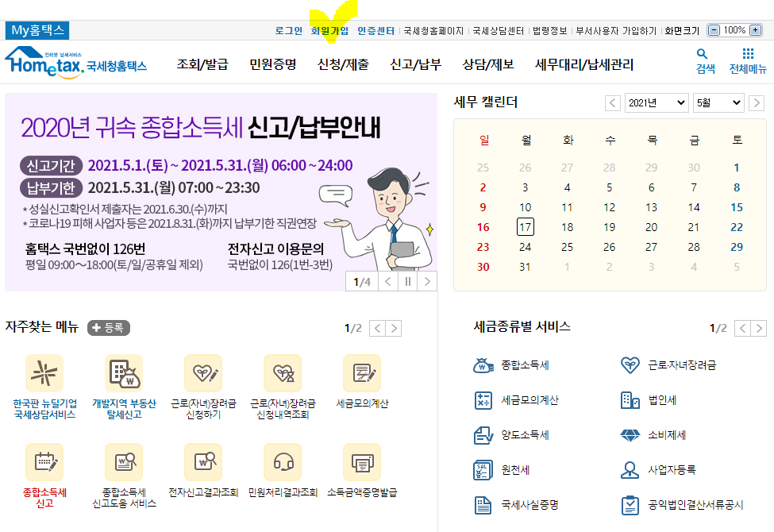The image size is (774, 532).
Task: Open the 세무대리/납세관리 menu
Action: pos(584,64)
